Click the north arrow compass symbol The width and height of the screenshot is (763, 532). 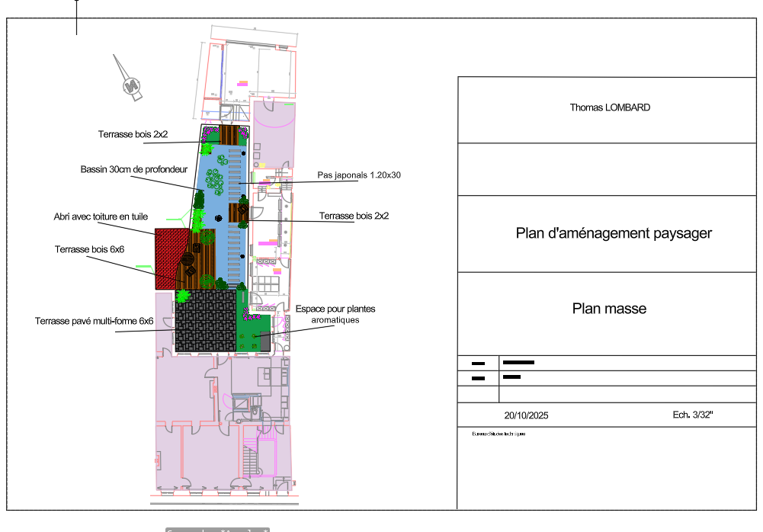pyautogui.click(x=129, y=79)
